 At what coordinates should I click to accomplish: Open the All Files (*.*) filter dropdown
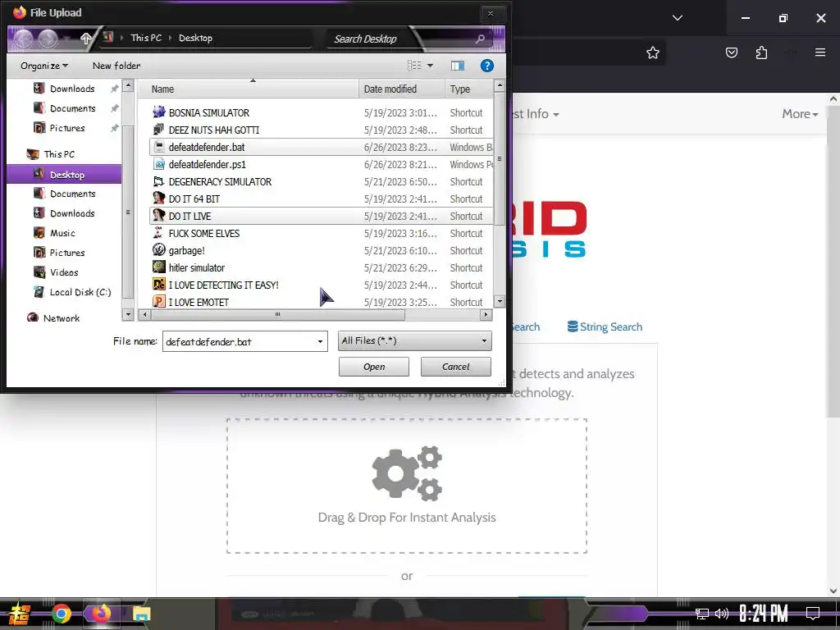414,340
